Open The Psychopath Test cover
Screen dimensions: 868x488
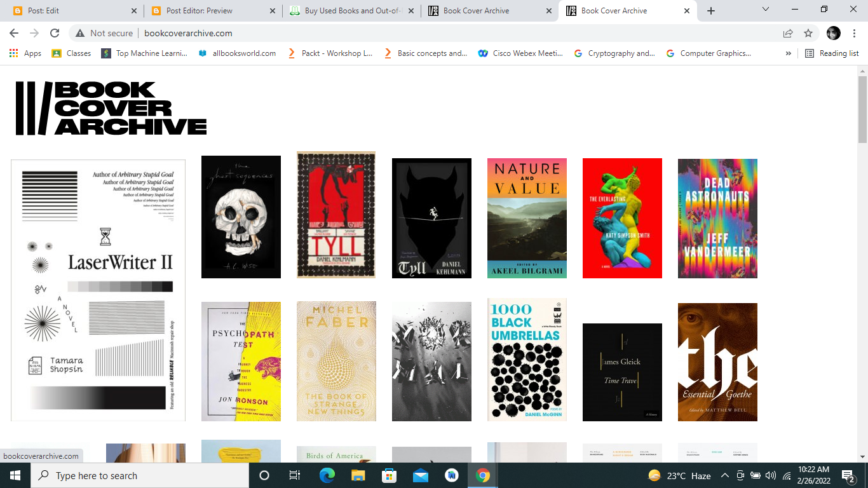(x=241, y=362)
